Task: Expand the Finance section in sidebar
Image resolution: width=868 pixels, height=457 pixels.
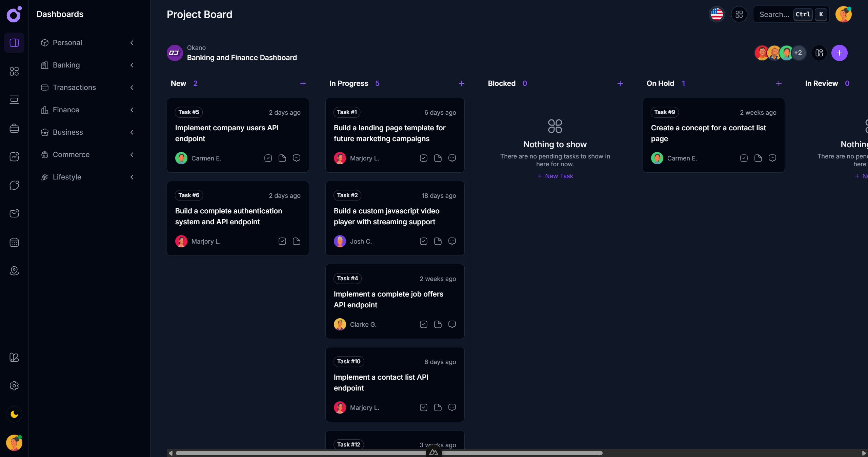Action: tap(132, 110)
